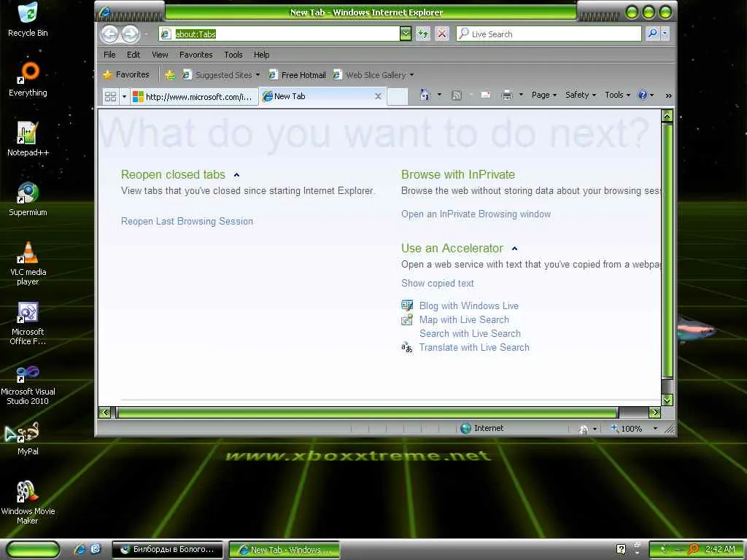This screenshot has height=560, width=747.
Task: Open the Quick Tabs grid icon
Action: coord(111,97)
